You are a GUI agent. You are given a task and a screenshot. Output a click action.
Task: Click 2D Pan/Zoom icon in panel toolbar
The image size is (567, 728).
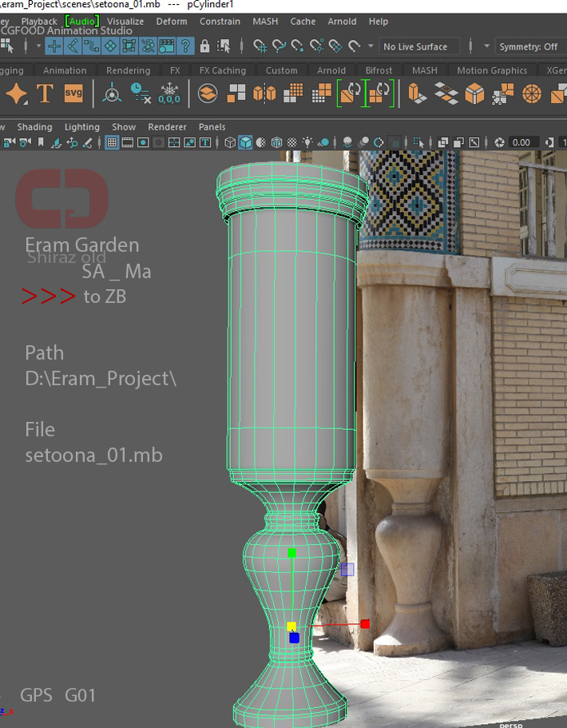72,142
